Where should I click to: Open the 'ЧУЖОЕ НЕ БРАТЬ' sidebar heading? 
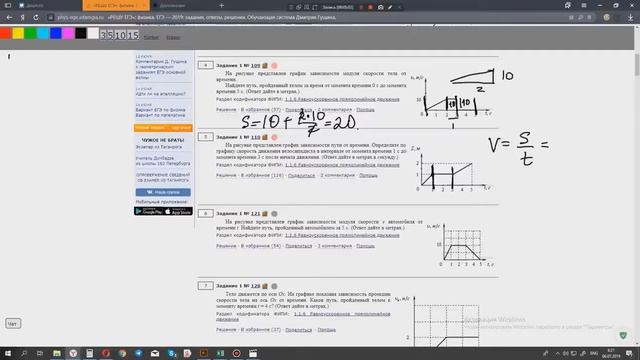coord(163,140)
